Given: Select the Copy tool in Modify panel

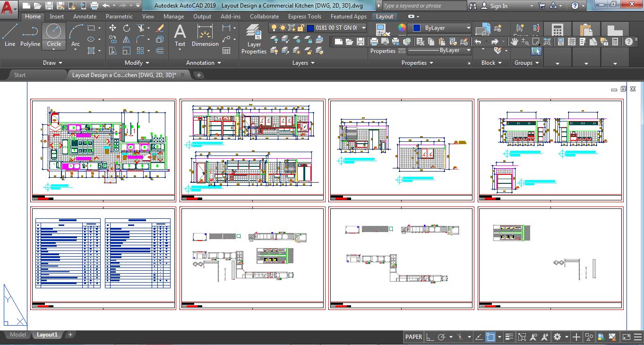Looking at the screenshot, I should point(112,39).
